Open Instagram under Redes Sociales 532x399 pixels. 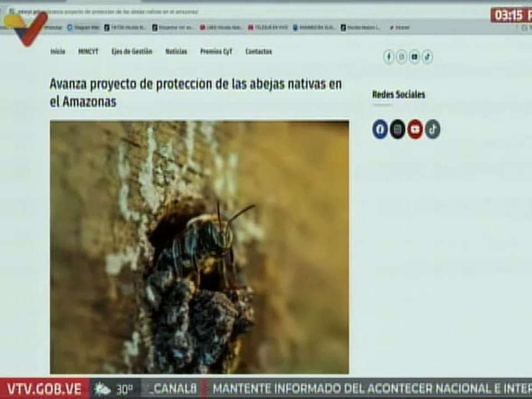click(x=397, y=129)
